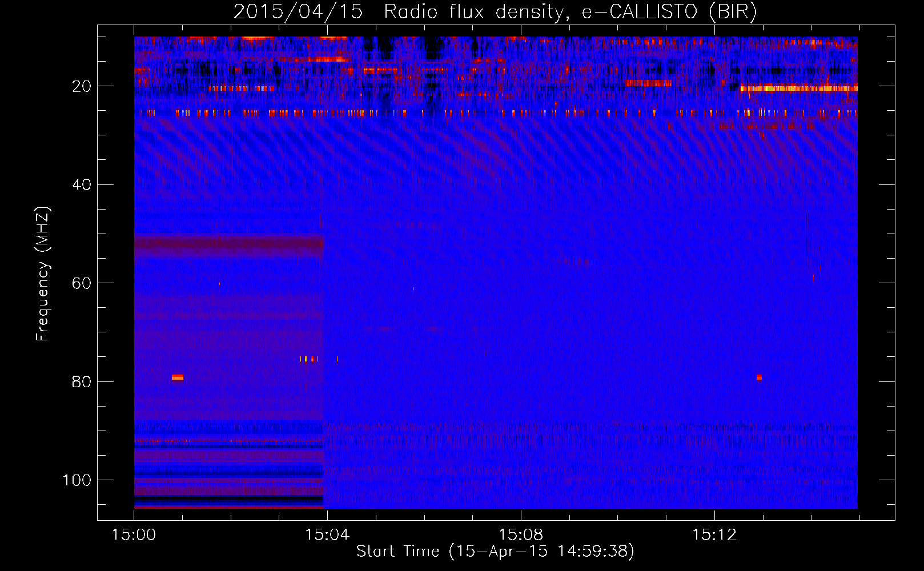Click the 15:00 time axis label
Screen dimensions: 924x571
click(134, 534)
